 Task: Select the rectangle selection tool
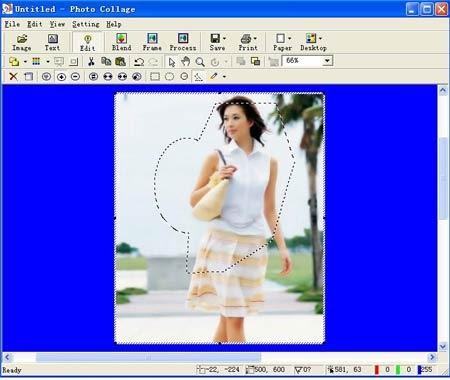155,77
